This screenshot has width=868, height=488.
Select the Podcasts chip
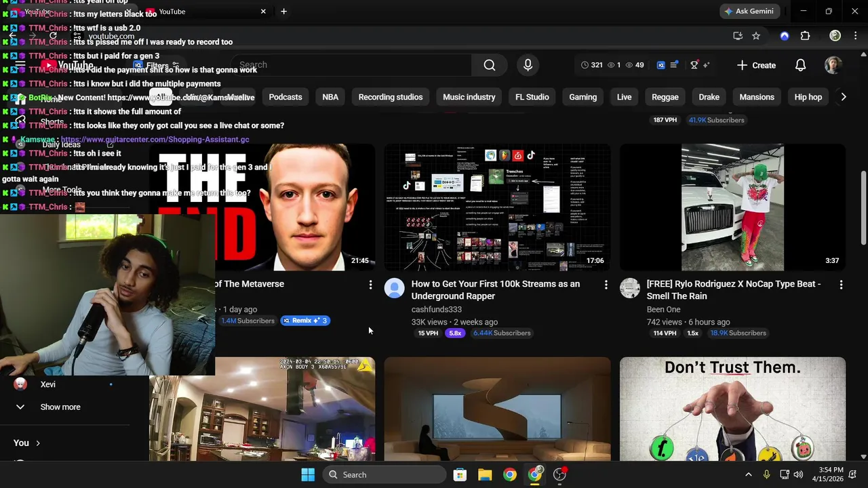click(285, 97)
